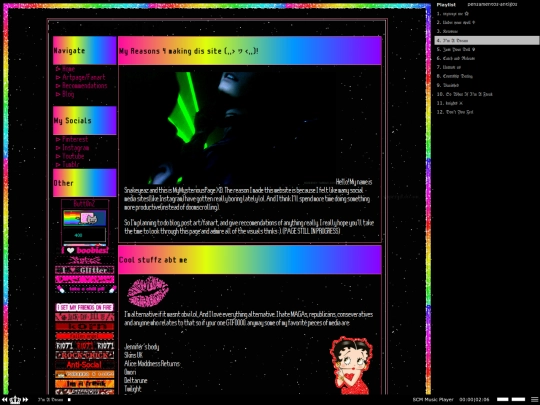Click the My Socials section header
This screenshot has width=540, height=405.
(x=85, y=121)
